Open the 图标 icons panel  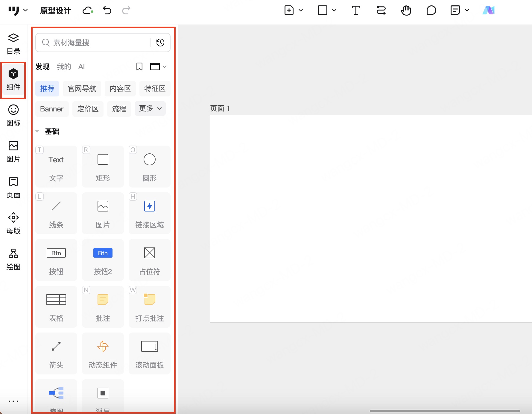tap(13, 116)
